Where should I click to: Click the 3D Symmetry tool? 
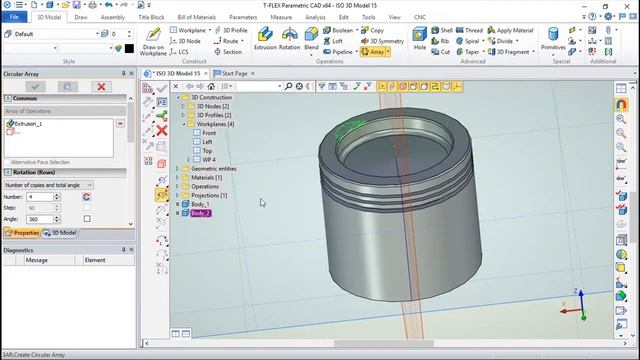tap(382, 41)
